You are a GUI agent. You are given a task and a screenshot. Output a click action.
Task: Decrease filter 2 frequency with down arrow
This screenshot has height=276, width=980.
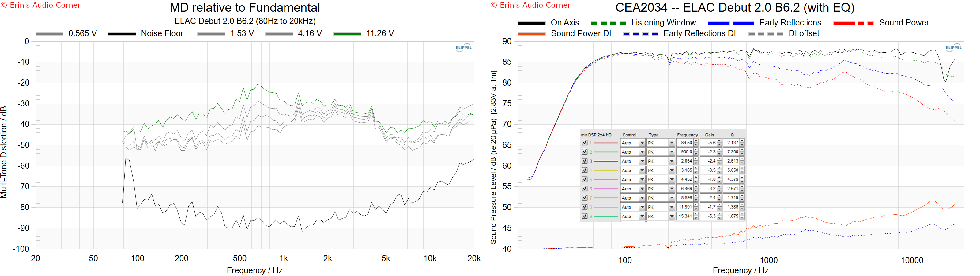pyautogui.click(x=696, y=154)
